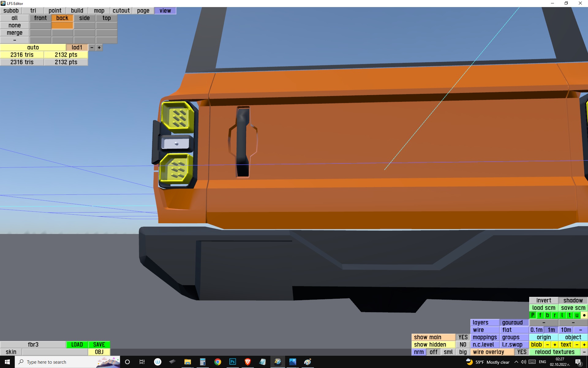Click the skin name input field
Image resolution: width=588 pixels, height=368 pixels.
55,352
